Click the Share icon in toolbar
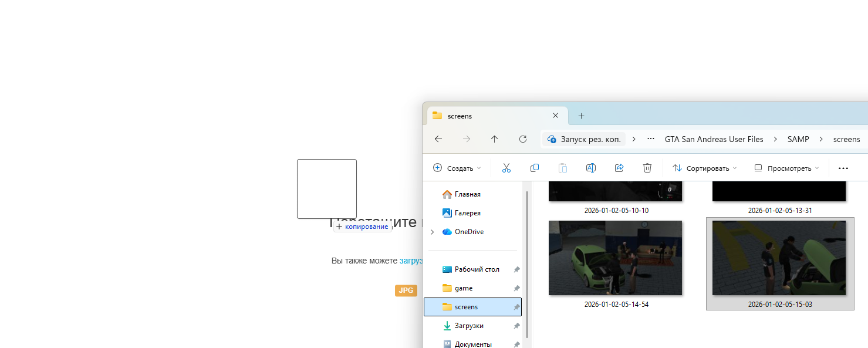Screen dimensions: 868x348 pos(619,168)
